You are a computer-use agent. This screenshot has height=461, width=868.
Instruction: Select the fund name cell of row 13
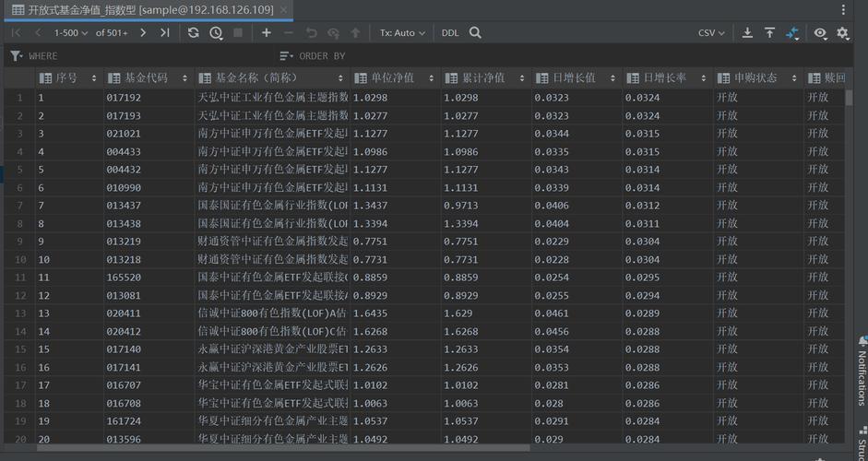(272, 313)
